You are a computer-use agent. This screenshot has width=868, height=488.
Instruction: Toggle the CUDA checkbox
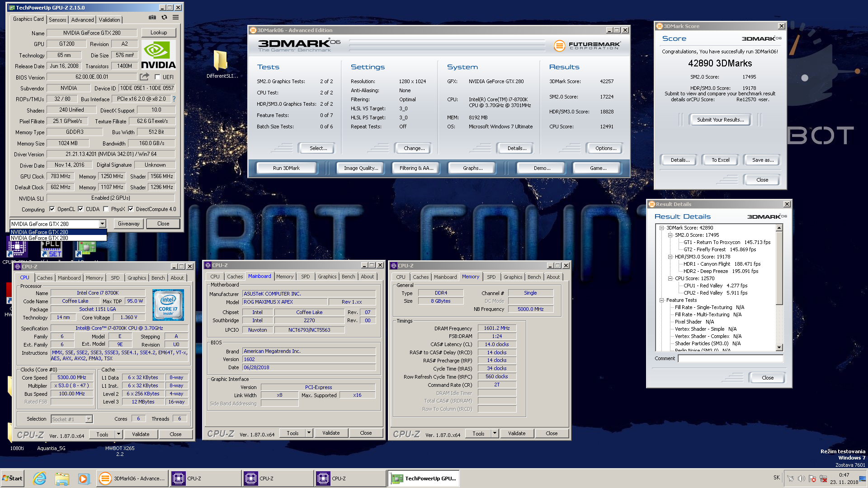[80, 209]
